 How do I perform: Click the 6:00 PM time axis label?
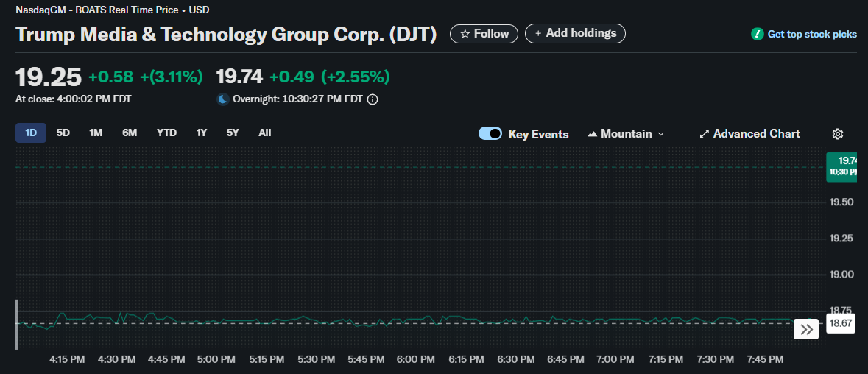click(415, 359)
